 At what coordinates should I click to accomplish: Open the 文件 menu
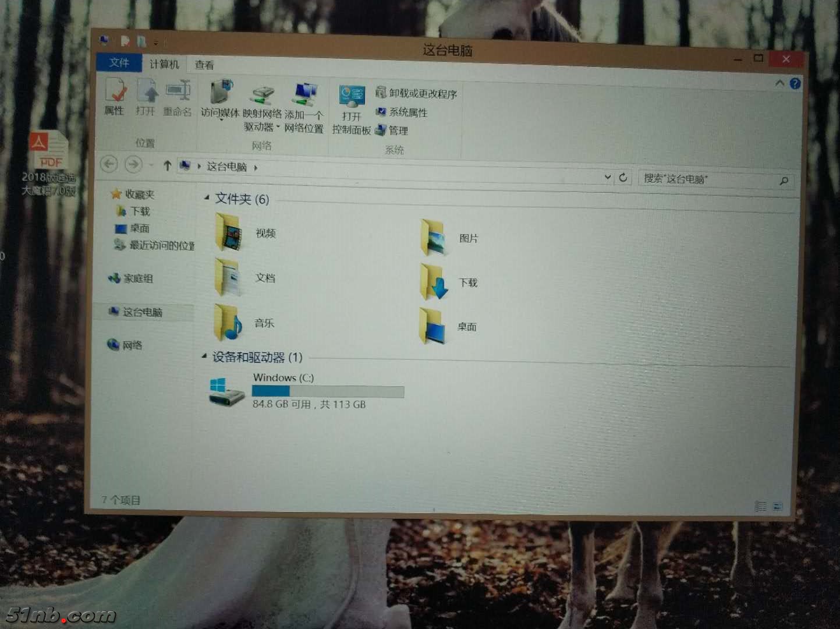[119, 63]
